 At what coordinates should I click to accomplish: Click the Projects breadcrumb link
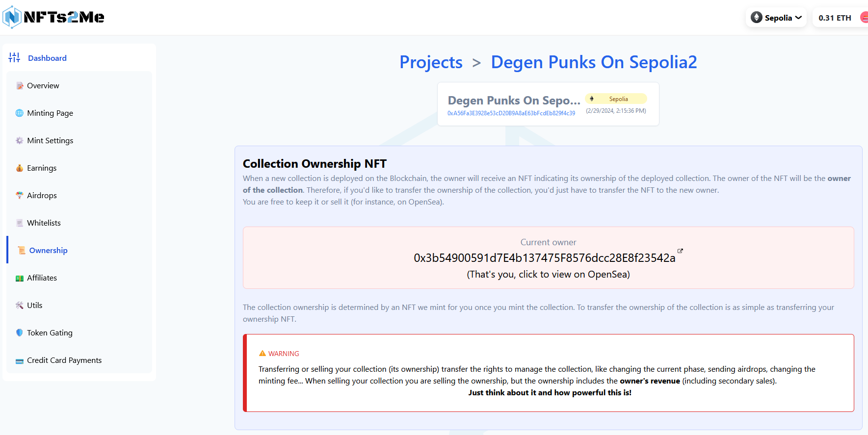coord(431,62)
